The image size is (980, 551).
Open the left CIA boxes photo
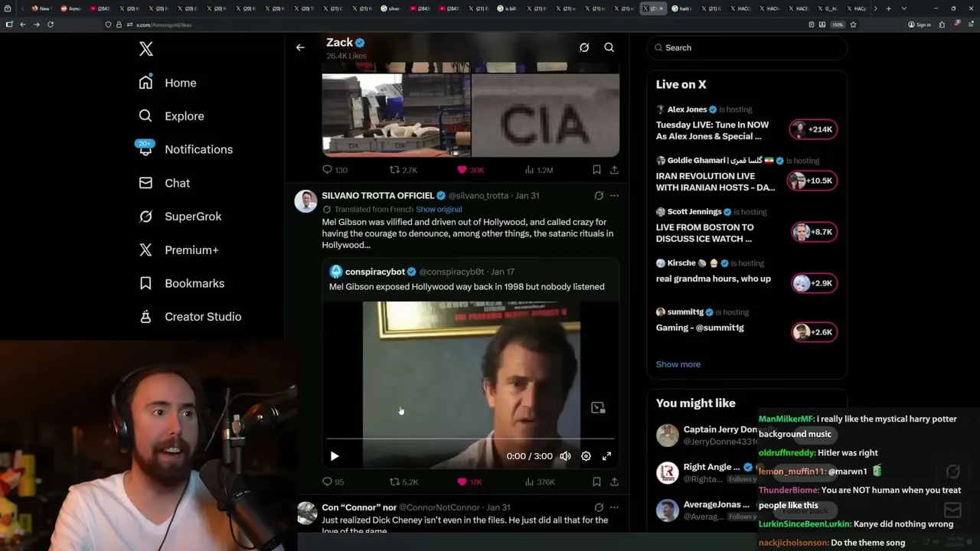[396, 115]
